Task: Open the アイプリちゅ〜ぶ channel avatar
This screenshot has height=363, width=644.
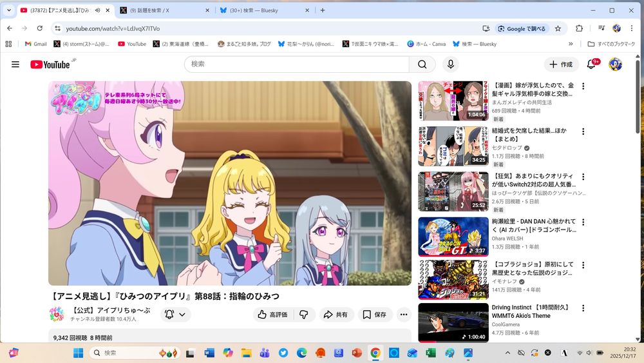Action: click(x=57, y=314)
